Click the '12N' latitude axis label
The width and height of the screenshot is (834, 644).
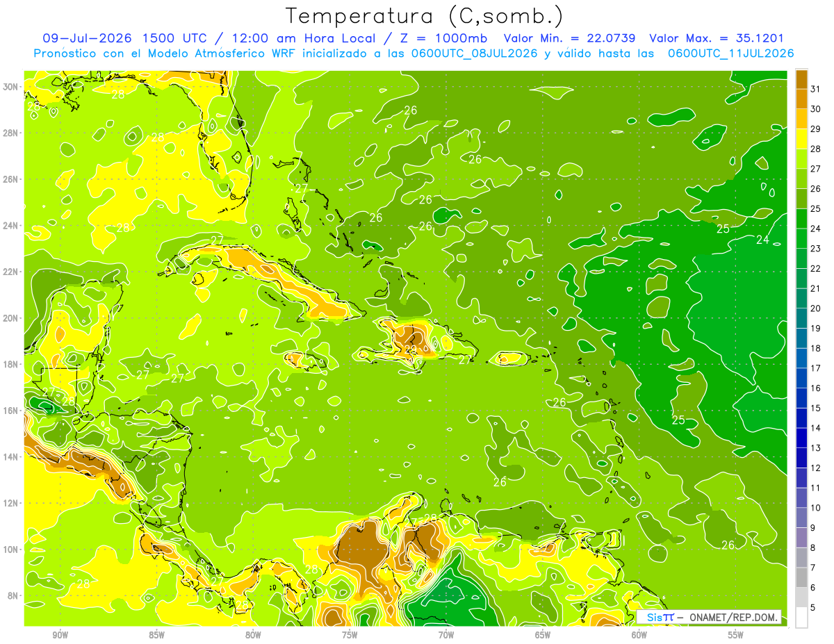[11, 503]
